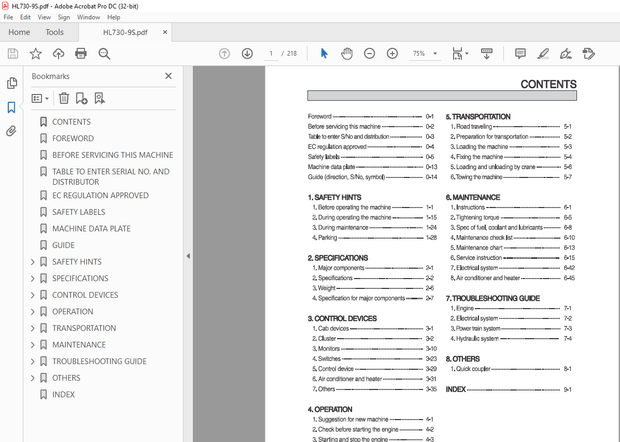
Task: Collapse the navigation pane arrow
Action: [x=188, y=256]
